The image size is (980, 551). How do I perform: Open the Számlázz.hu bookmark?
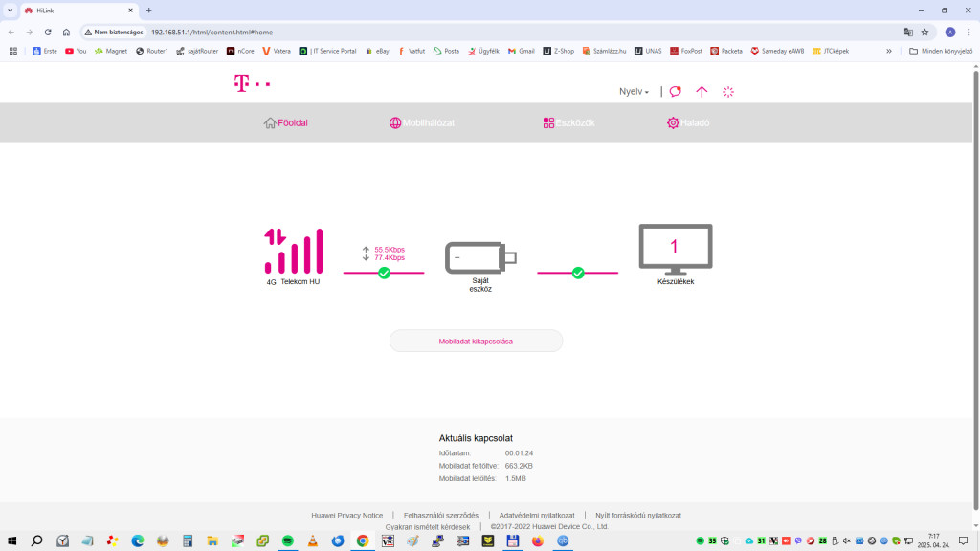(605, 52)
